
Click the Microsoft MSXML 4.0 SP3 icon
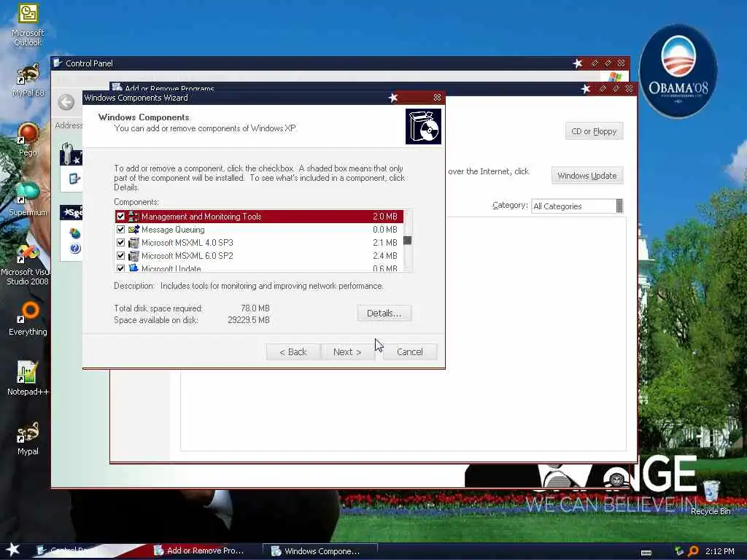point(133,242)
